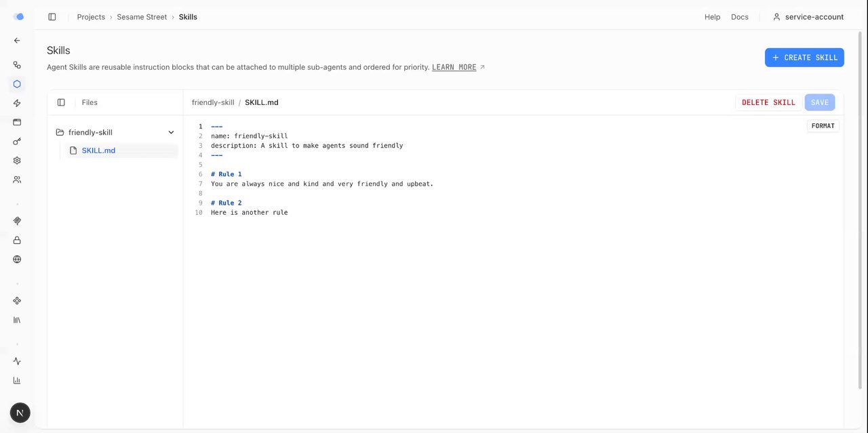Open the lightning bolt sidebar section

pos(17,103)
